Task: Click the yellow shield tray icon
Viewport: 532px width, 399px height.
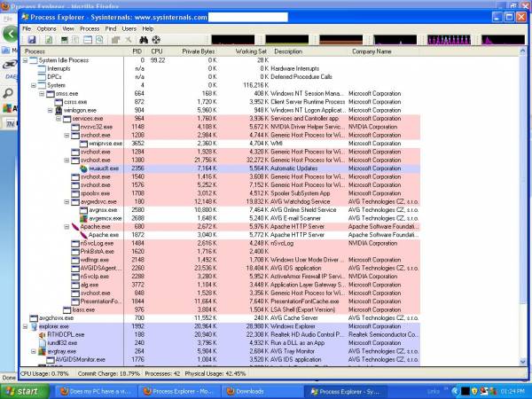Action: coord(474,391)
